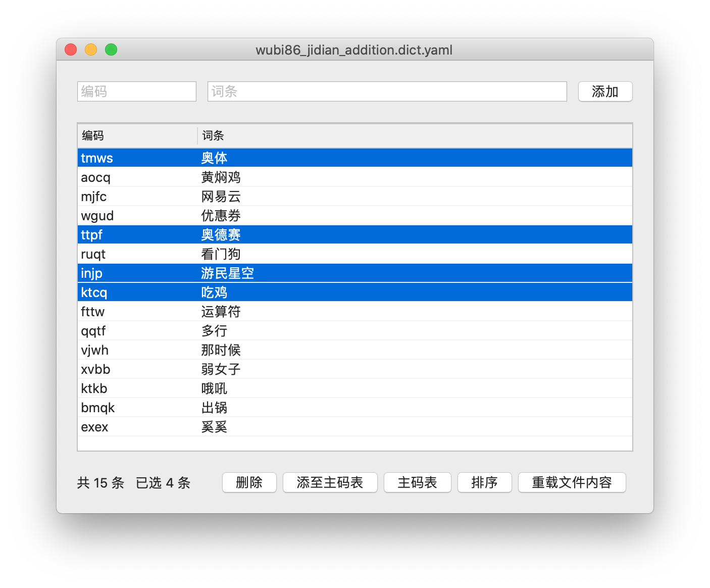Screen dimensions: 710x588
Task: Maximize the window with green button
Action: click(111, 50)
